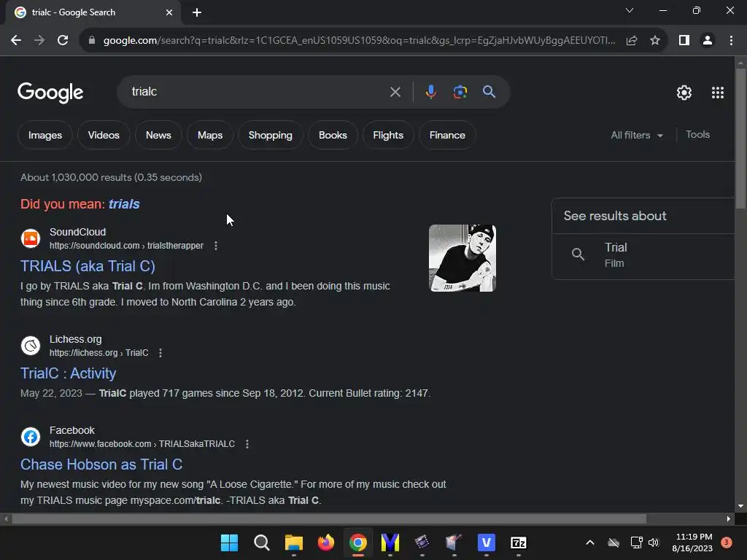Open more options for Lichess result
Screen dimensions: 747x560
pyautogui.click(x=160, y=353)
